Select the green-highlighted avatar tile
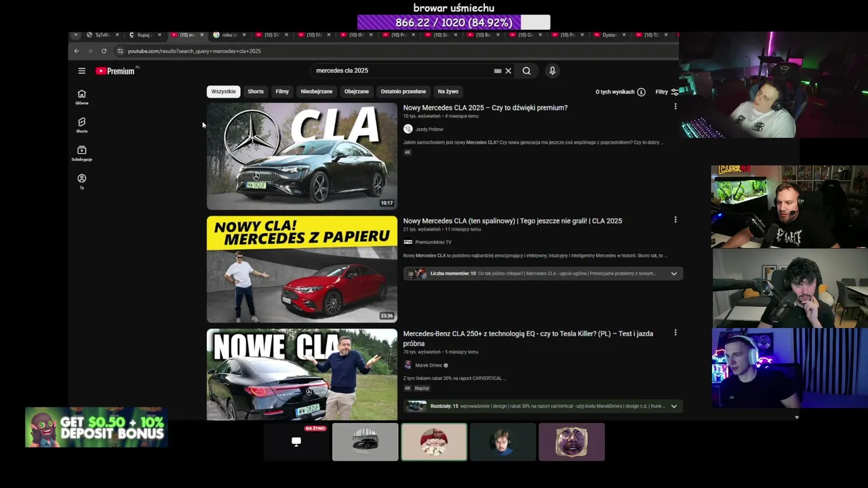The width and height of the screenshot is (868, 488). point(434,442)
